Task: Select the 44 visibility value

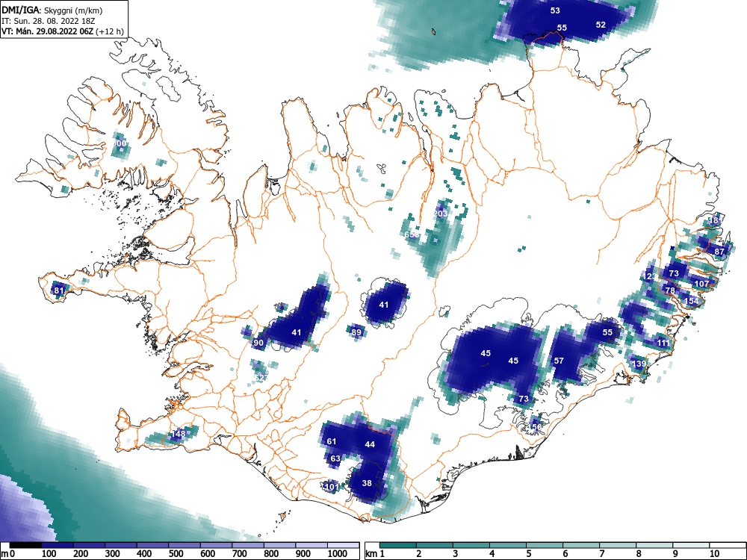Action: click(370, 444)
